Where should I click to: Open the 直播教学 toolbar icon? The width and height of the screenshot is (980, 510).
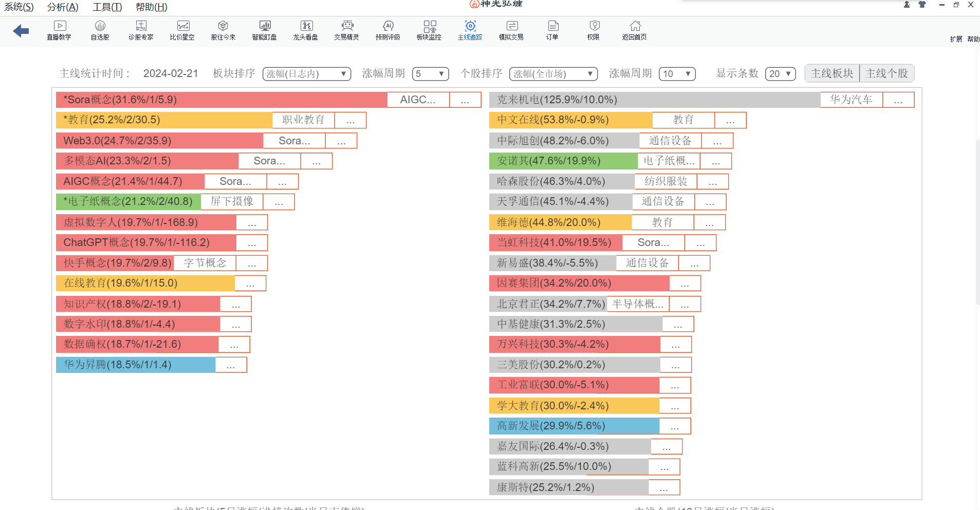point(59,30)
